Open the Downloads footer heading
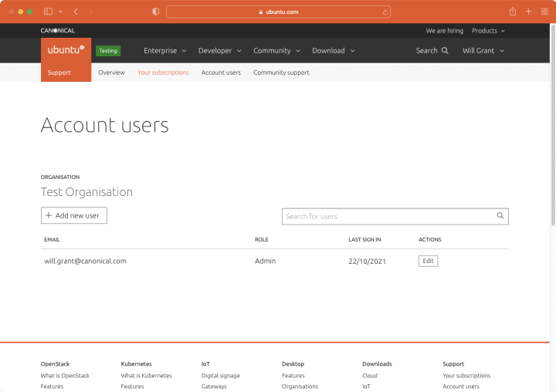Viewport: 556px width, 392px height. pyautogui.click(x=378, y=364)
